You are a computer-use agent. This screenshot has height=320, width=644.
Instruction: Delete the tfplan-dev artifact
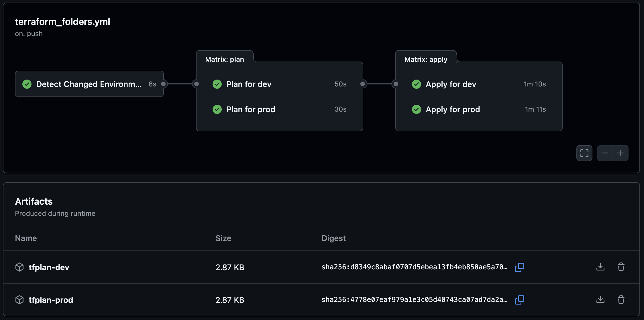tap(621, 267)
